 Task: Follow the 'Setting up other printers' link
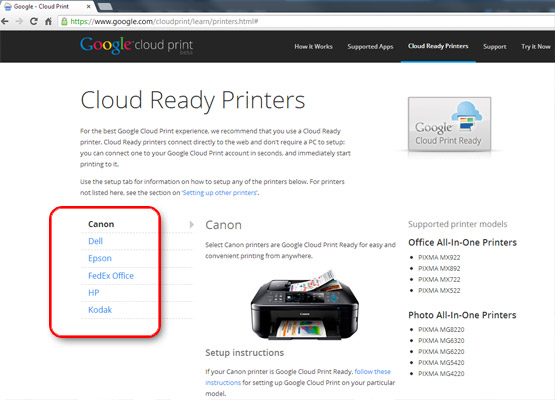(220, 193)
